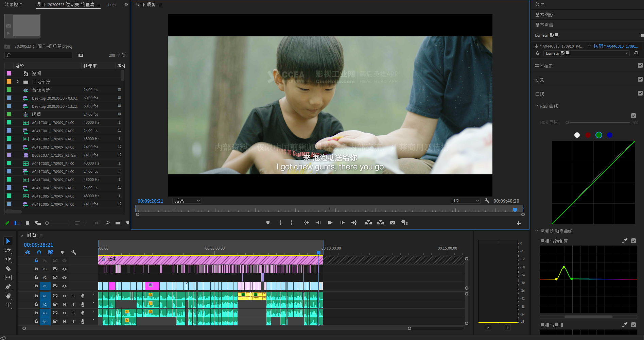Select the Type tool
The height and width of the screenshot is (340, 644).
tap(8, 305)
